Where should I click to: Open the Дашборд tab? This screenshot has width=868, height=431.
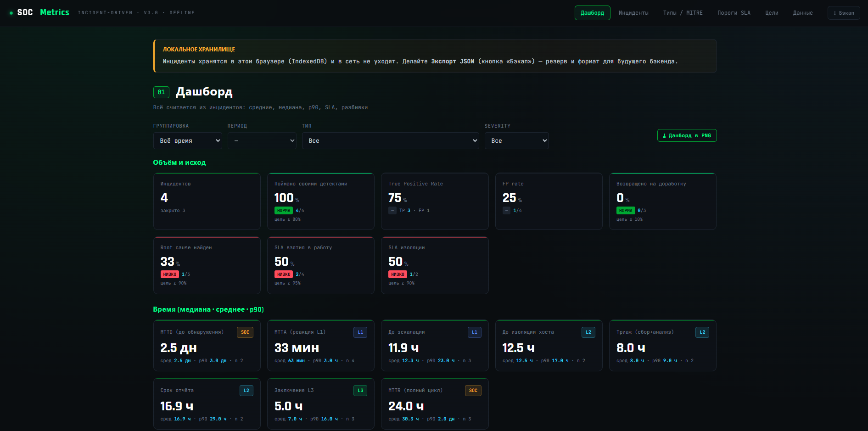coord(592,13)
